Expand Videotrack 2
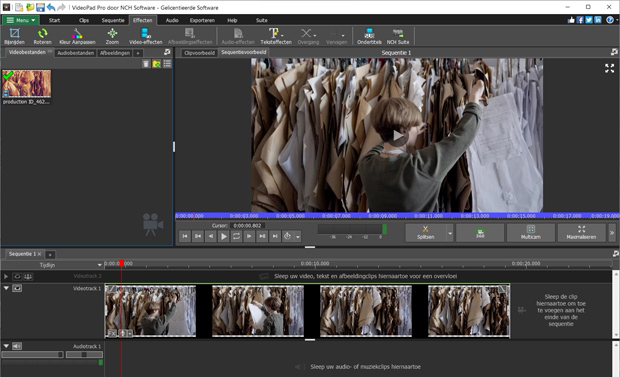 pos(6,277)
